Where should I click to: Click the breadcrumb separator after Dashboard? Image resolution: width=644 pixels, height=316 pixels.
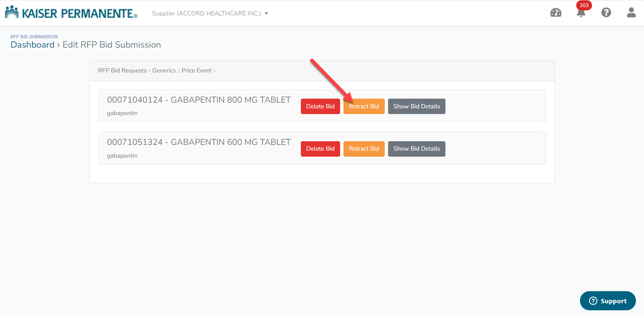[58, 45]
